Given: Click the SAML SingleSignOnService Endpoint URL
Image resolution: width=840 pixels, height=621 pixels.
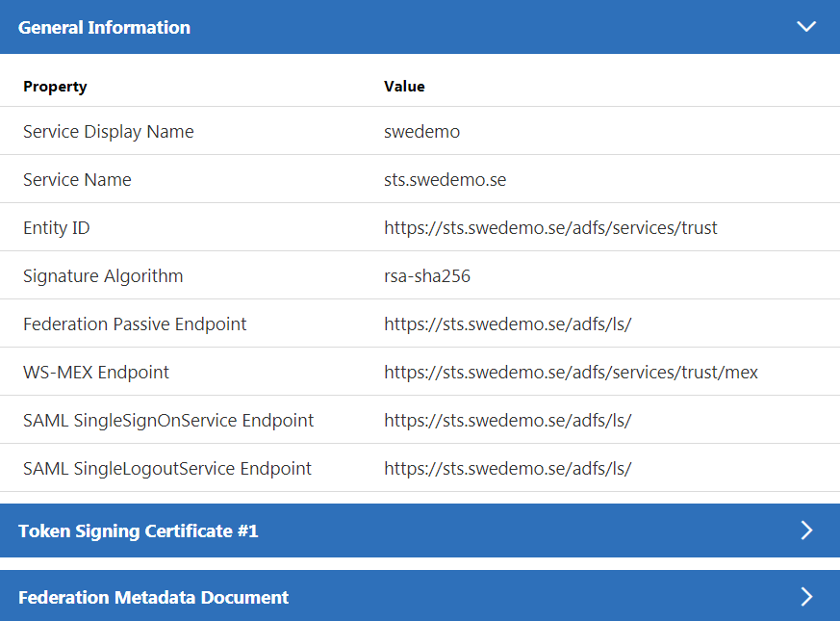Looking at the screenshot, I should [507, 421].
